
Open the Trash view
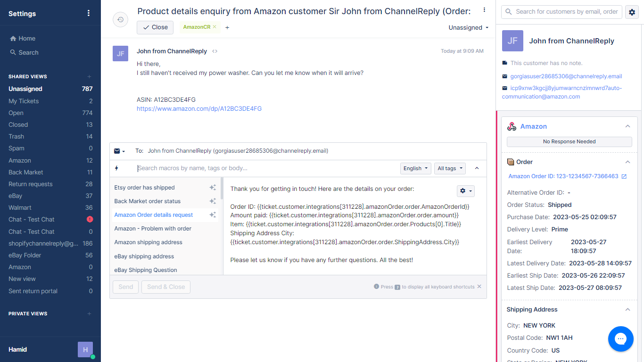pos(50,136)
